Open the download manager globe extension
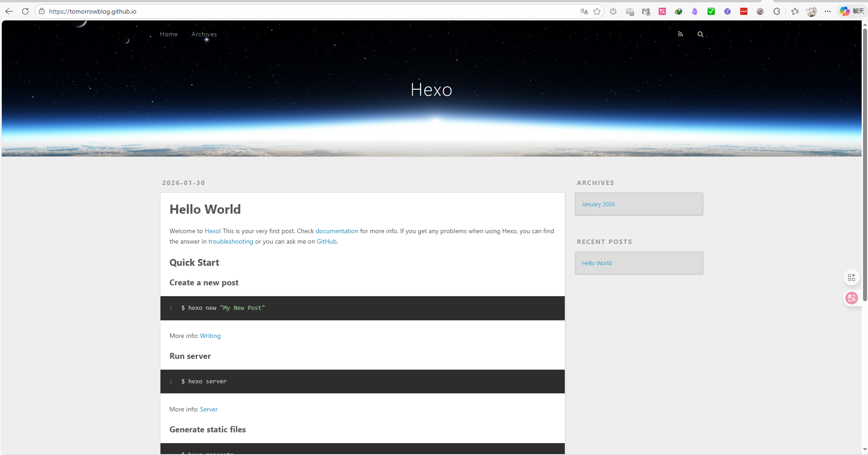868x455 pixels. click(679, 11)
